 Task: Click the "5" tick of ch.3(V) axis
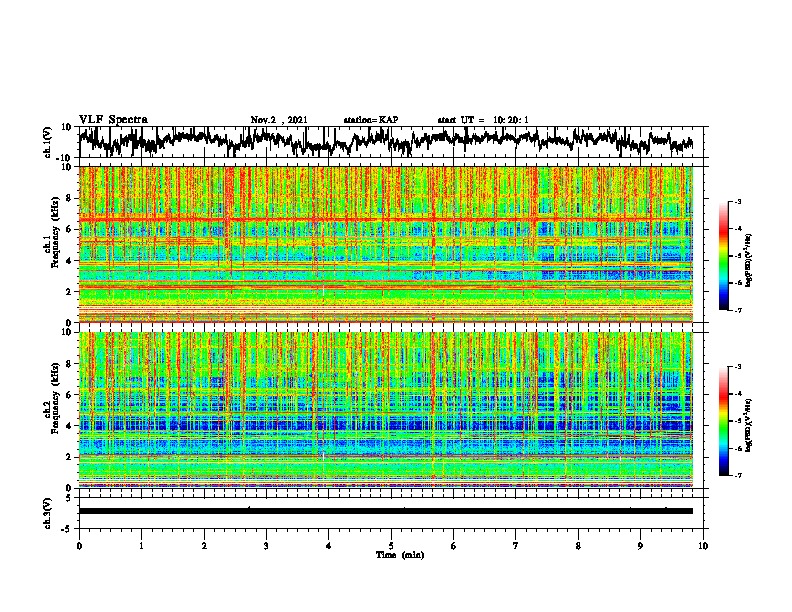[70, 497]
